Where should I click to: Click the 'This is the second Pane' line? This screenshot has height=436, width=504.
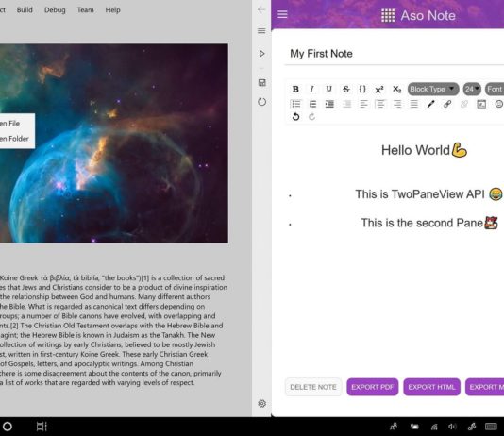click(429, 223)
